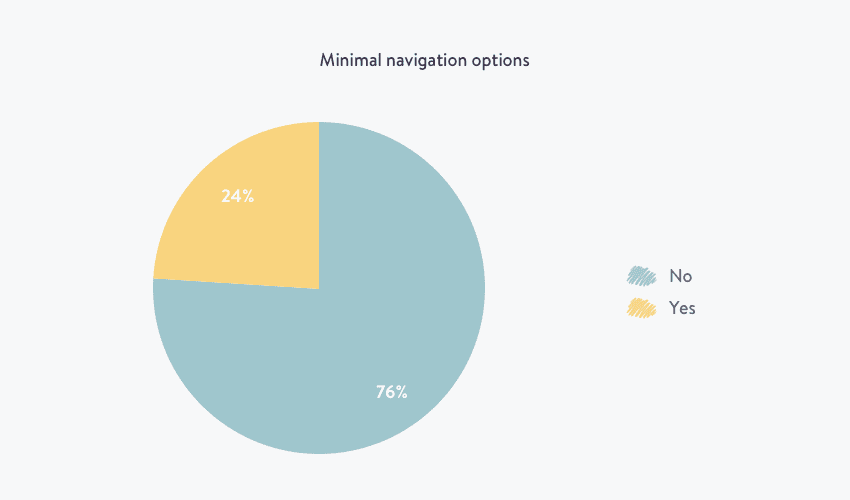Click the yellow Yes legend swatch
Viewport: 850px width, 500px height.
point(641,308)
